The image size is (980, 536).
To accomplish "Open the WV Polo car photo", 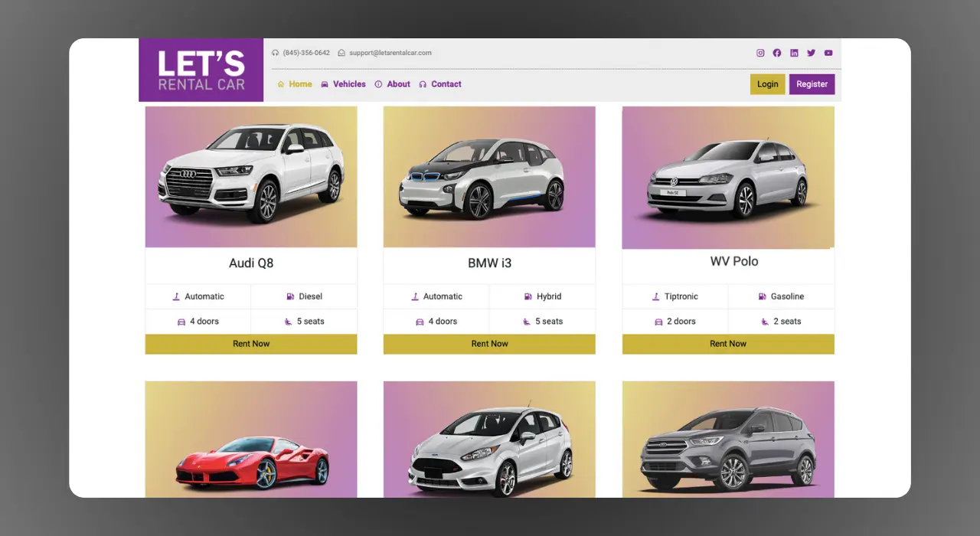I will coord(728,178).
